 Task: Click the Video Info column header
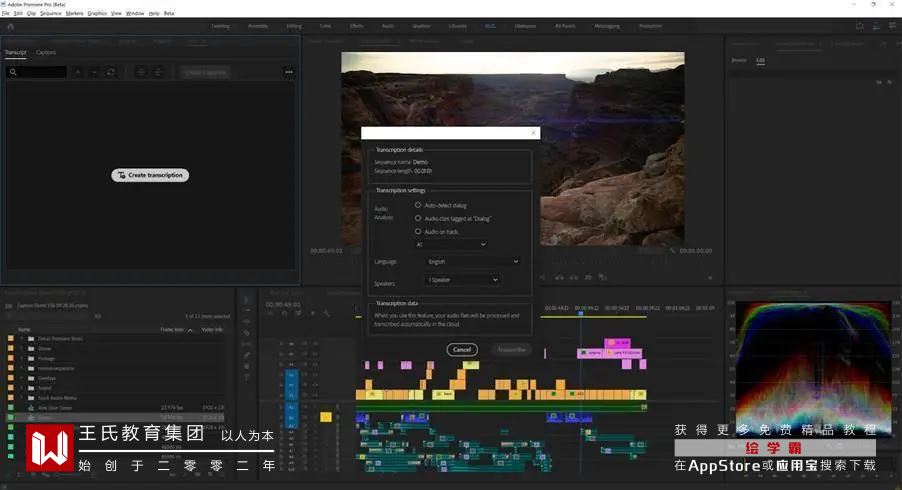tap(212, 330)
